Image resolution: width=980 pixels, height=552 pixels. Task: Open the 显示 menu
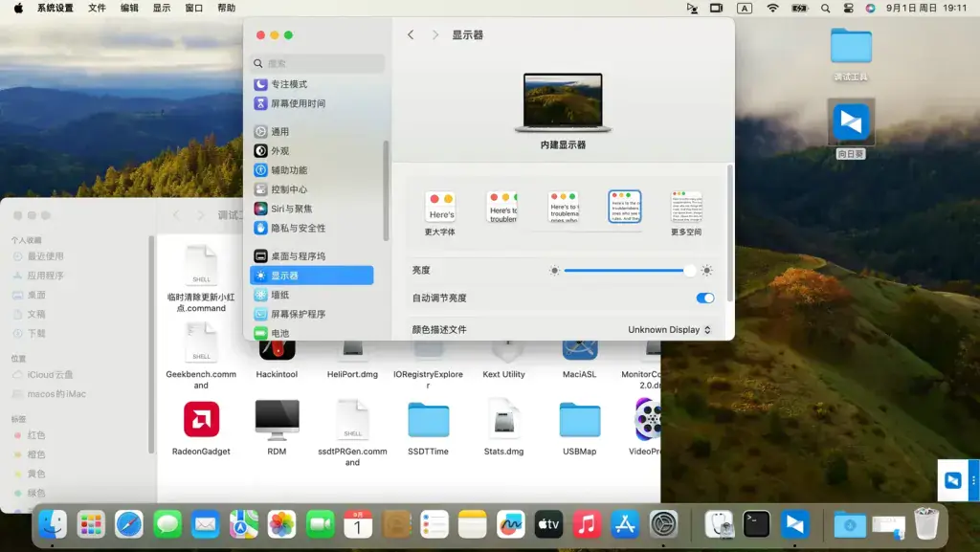(x=162, y=8)
